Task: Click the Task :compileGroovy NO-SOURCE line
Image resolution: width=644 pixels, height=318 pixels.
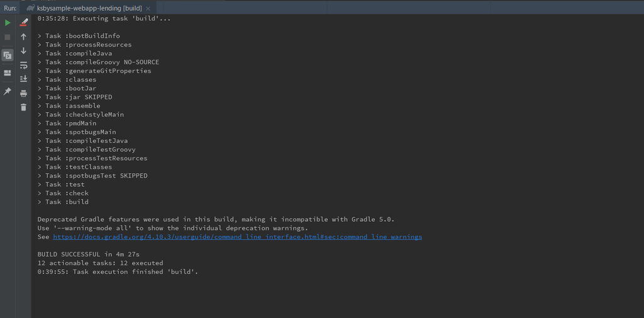Action: click(x=98, y=62)
